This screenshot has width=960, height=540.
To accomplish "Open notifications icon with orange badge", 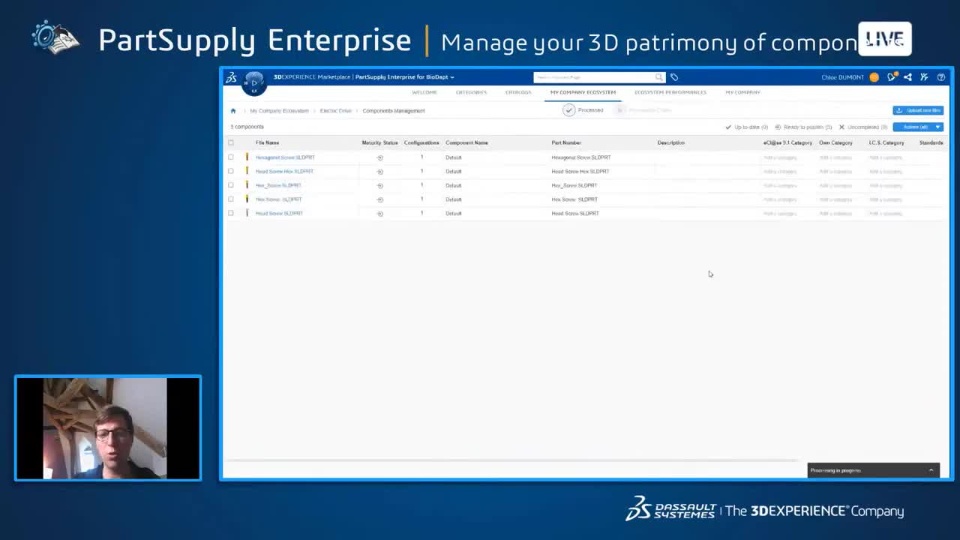I will (x=892, y=77).
